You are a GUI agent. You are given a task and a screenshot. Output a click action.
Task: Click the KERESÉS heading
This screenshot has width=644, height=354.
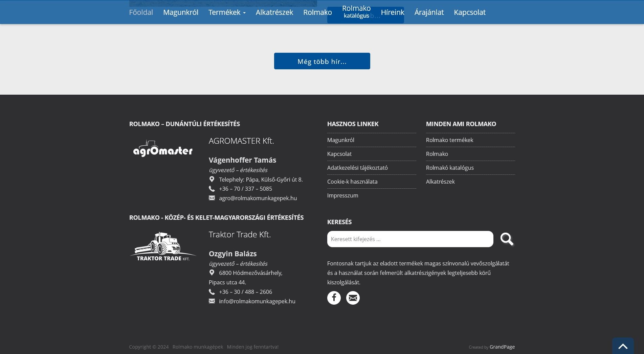click(339, 222)
